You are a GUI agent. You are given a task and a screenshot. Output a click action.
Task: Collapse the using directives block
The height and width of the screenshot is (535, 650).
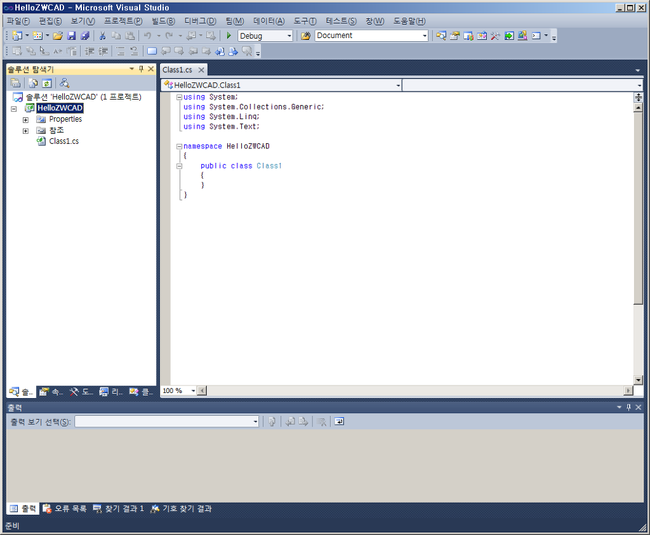[179, 97]
